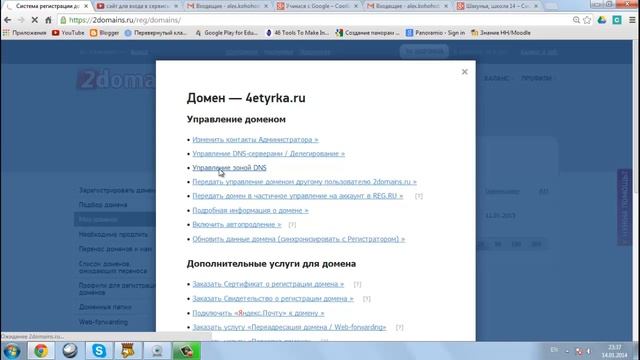Open the 46 Tools To Make In... bookmark
640x360 pixels.
pos(297,33)
